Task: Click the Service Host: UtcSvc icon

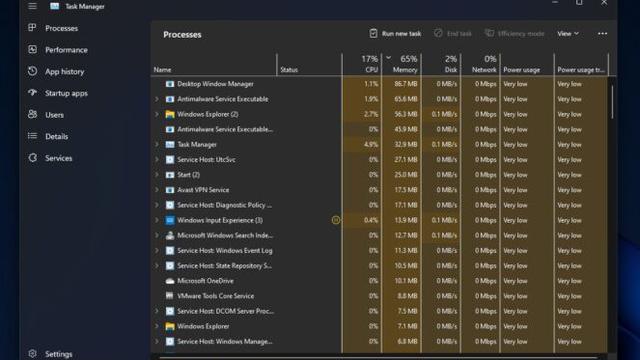Action: 170,160
